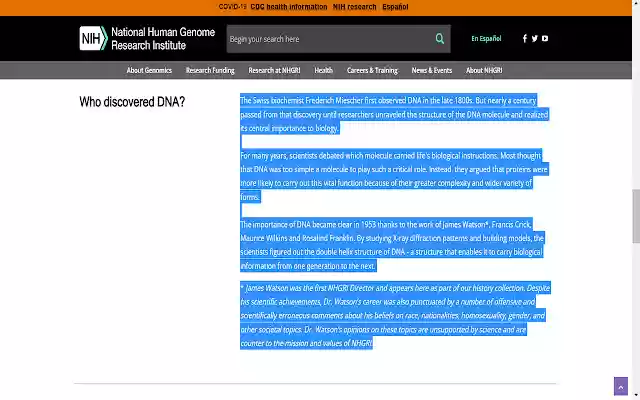Click the scrollbar down arrow
Screen dimensions: 640x400
coord(636,396)
